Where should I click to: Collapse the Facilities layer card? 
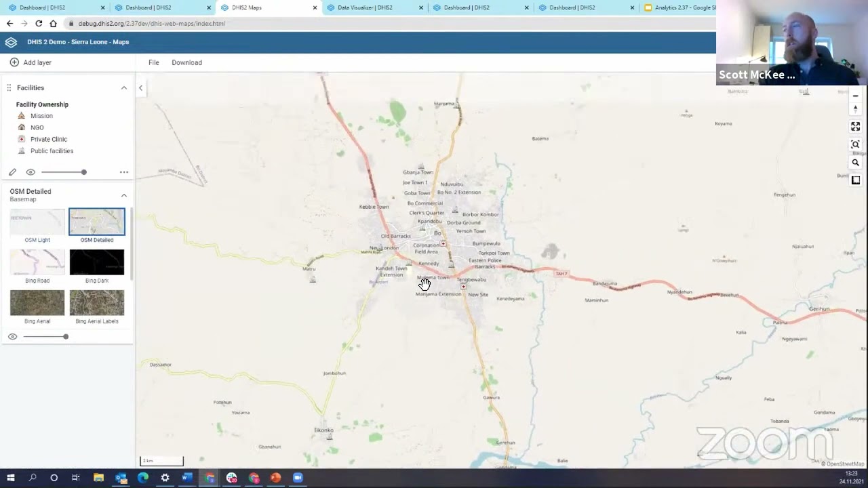point(124,88)
